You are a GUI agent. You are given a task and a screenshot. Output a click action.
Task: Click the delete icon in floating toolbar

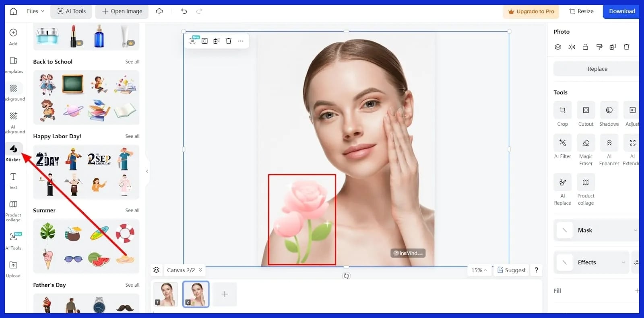pyautogui.click(x=229, y=41)
